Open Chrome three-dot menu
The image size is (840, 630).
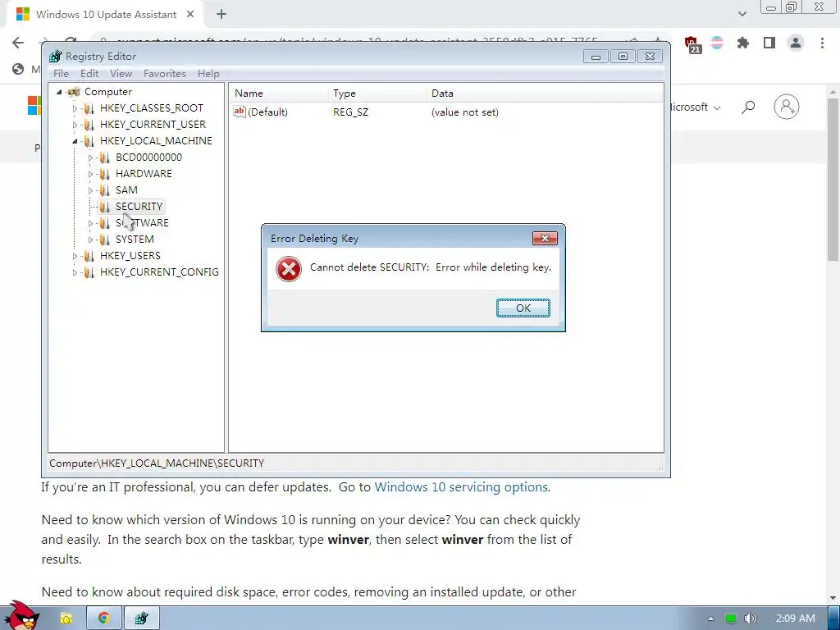tap(822, 43)
